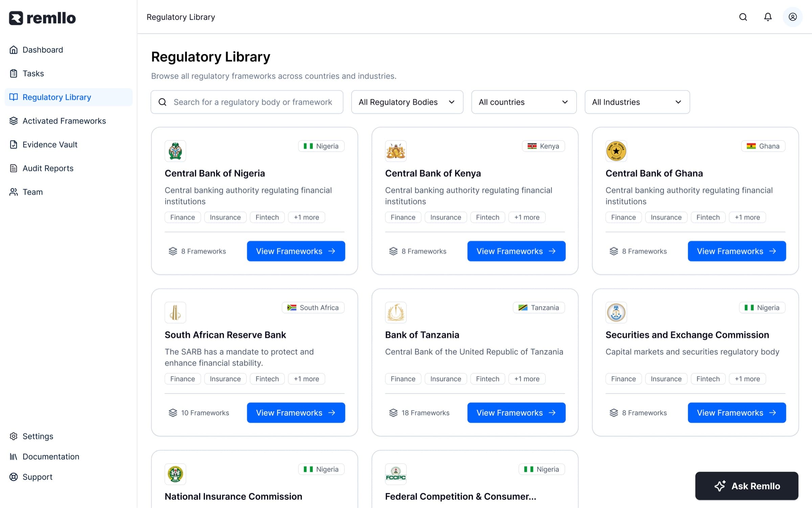View Frameworks for Securities and Exchange Commission
Image resolution: width=812 pixels, height=508 pixels.
(x=737, y=413)
